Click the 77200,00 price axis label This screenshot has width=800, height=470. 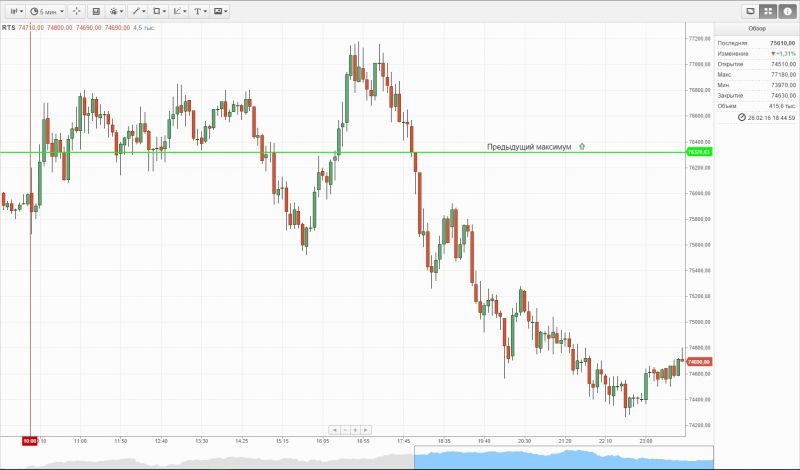pyautogui.click(x=699, y=38)
